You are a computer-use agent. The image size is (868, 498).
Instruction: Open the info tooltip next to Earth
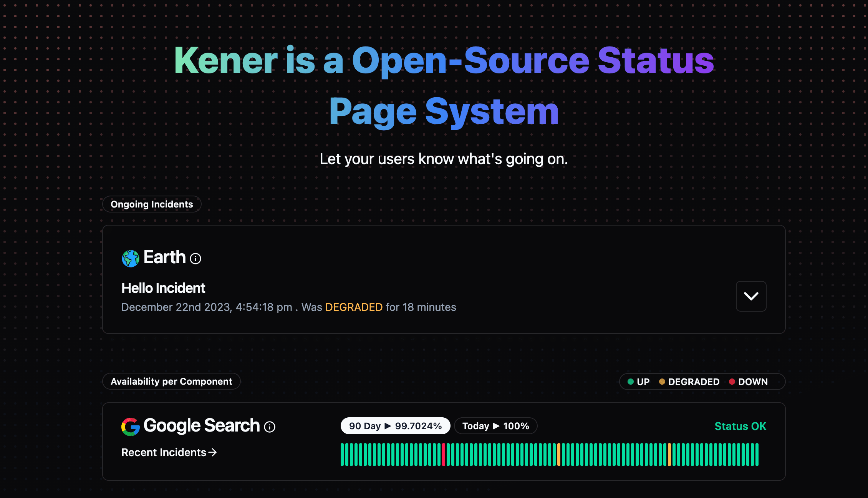[x=195, y=259]
